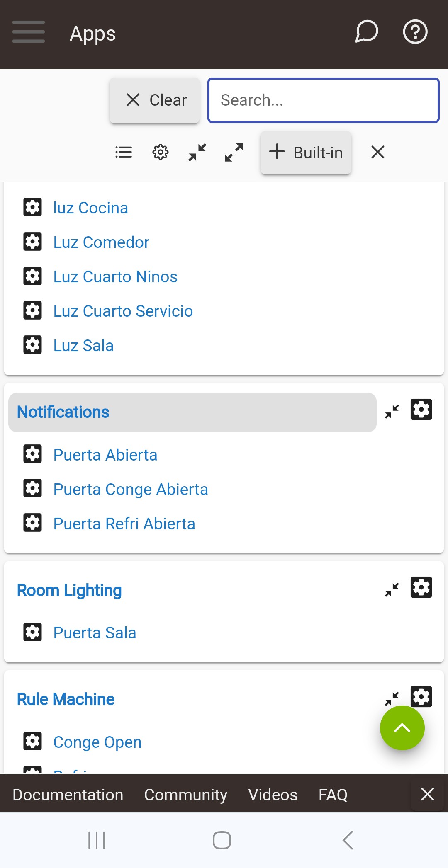Expand all groups using toolbar arrows icon
Image resolution: width=448 pixels, height=868 pixels.
[x=234, y=152]
